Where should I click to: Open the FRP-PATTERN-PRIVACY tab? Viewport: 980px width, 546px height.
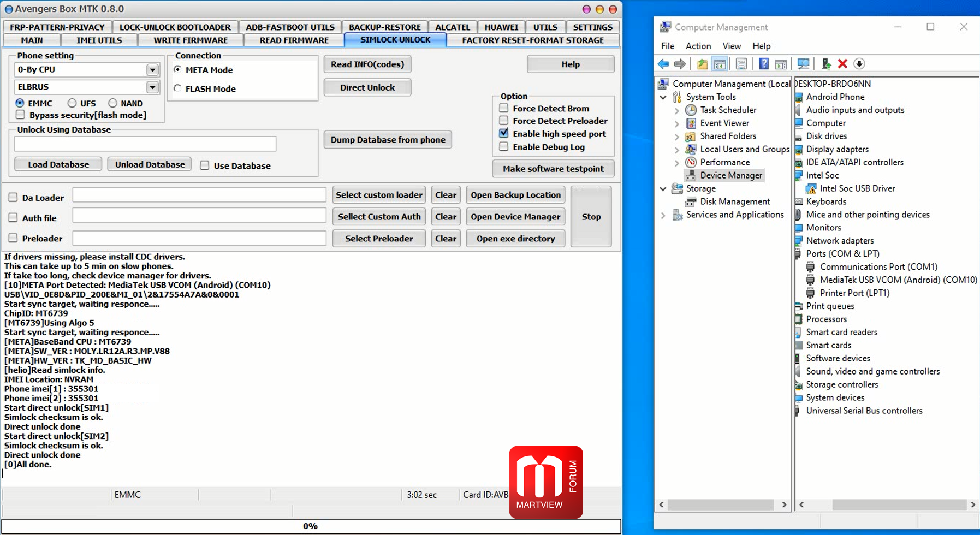click(57, 27)
